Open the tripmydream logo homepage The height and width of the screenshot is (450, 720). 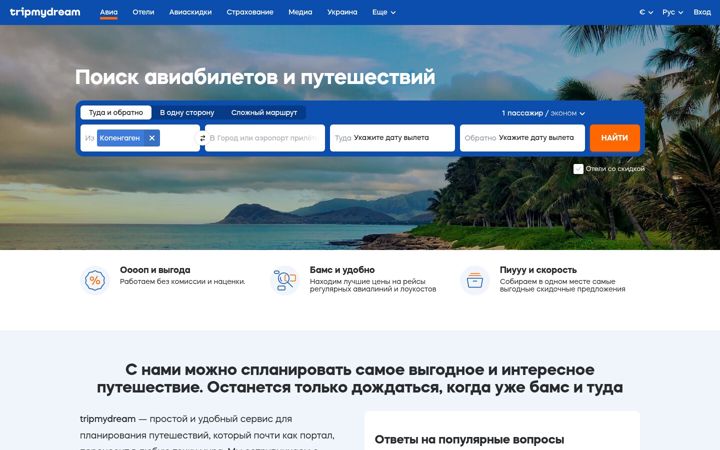click(x=45, y=12)
